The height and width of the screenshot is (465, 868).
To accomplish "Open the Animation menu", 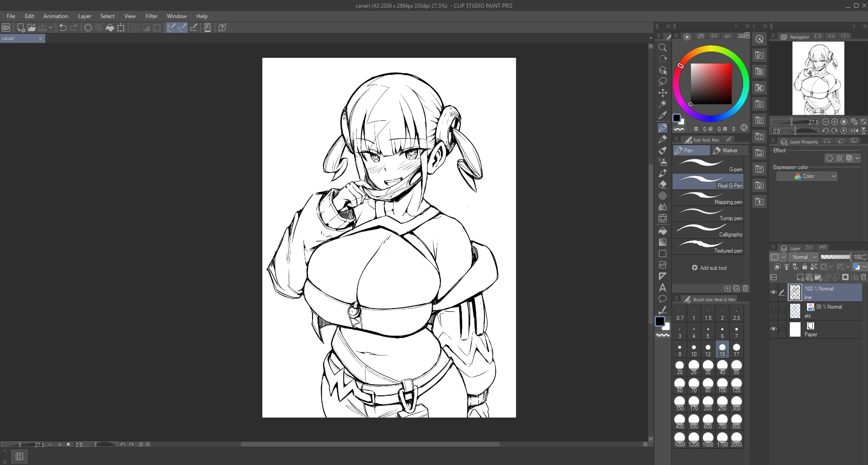I will click(56, 16).
